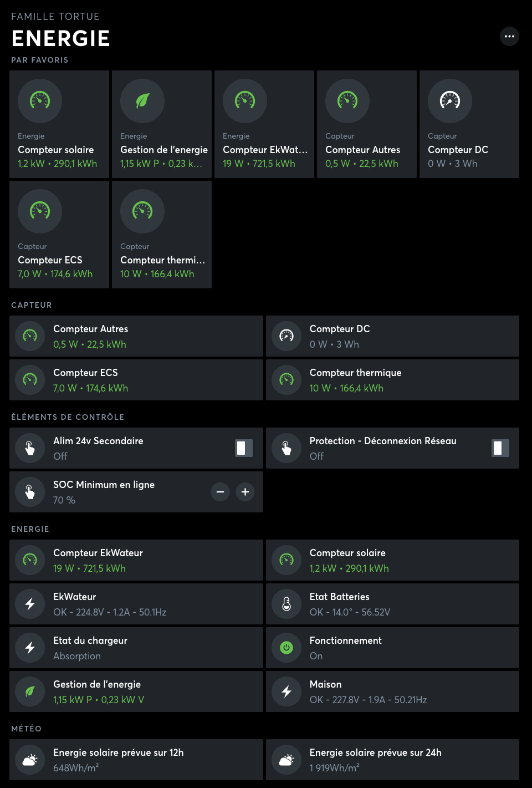Image resolution: width=532 pixels, height=788 pixels.
Task: Click the white gauge icon on Compteur DC favorite tile
Action: coord(449,100)
